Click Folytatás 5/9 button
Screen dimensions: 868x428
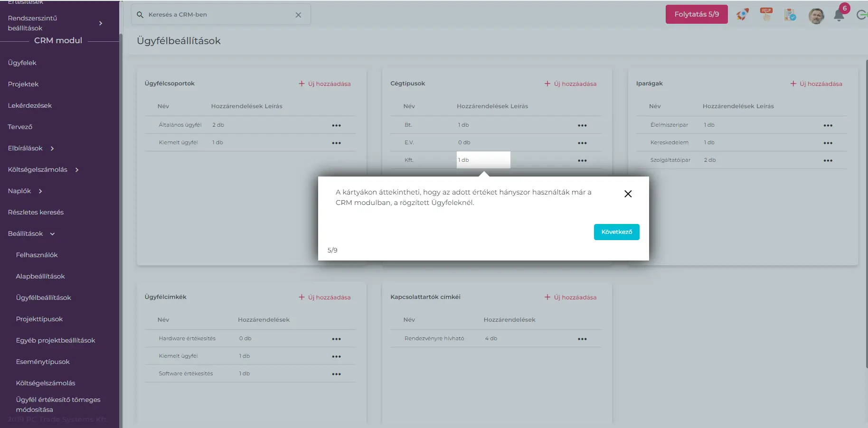tap(696, 14)
